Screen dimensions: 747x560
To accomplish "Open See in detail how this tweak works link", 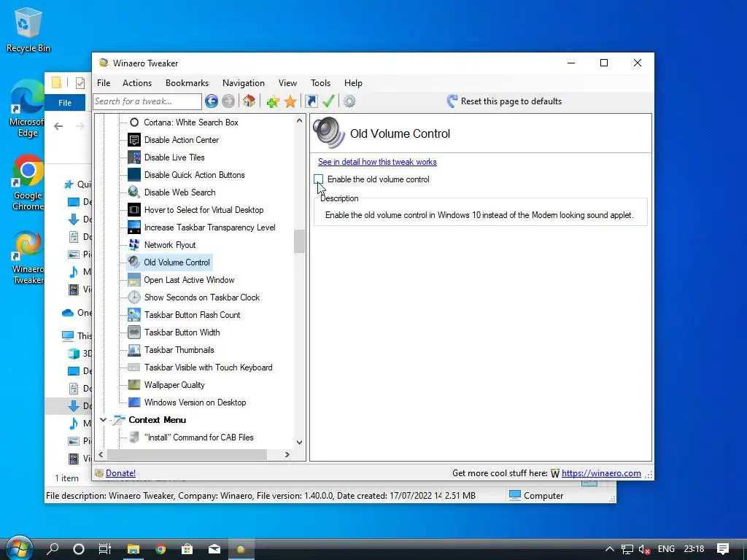I will pos(377,162).
